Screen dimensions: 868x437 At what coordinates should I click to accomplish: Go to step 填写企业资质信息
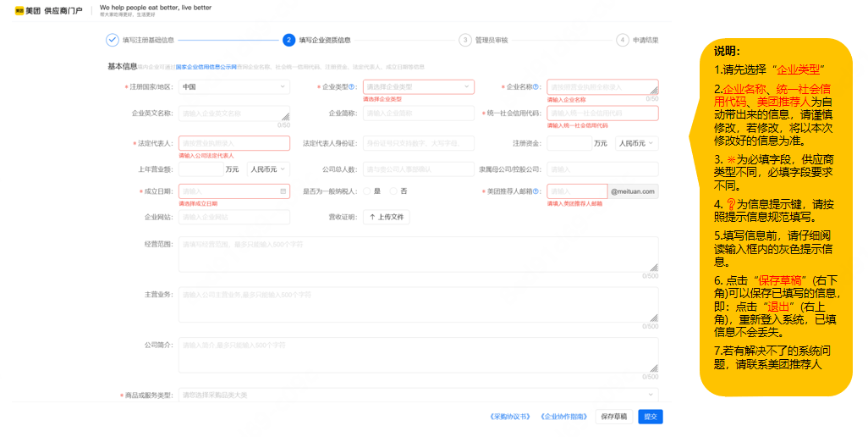(325, 40)
